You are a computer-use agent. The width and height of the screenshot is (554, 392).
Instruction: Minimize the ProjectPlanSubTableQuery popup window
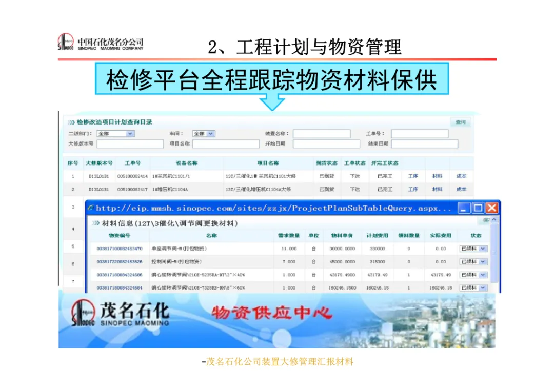(464, 208)
